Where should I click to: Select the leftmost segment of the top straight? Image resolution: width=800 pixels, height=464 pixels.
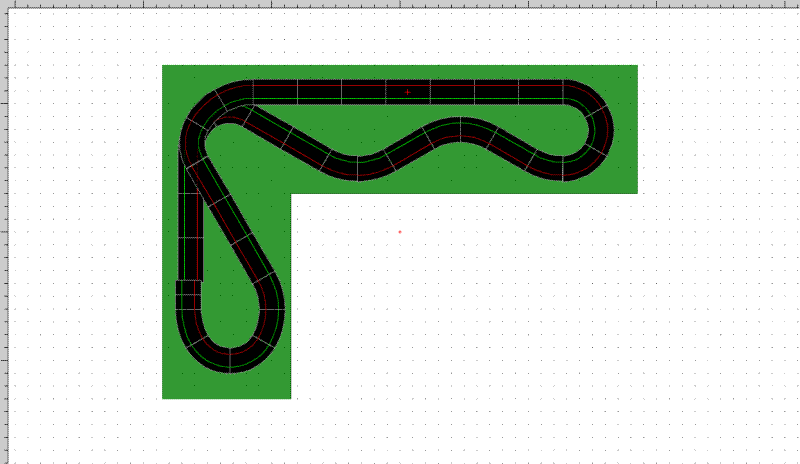(x=275, y=92)
